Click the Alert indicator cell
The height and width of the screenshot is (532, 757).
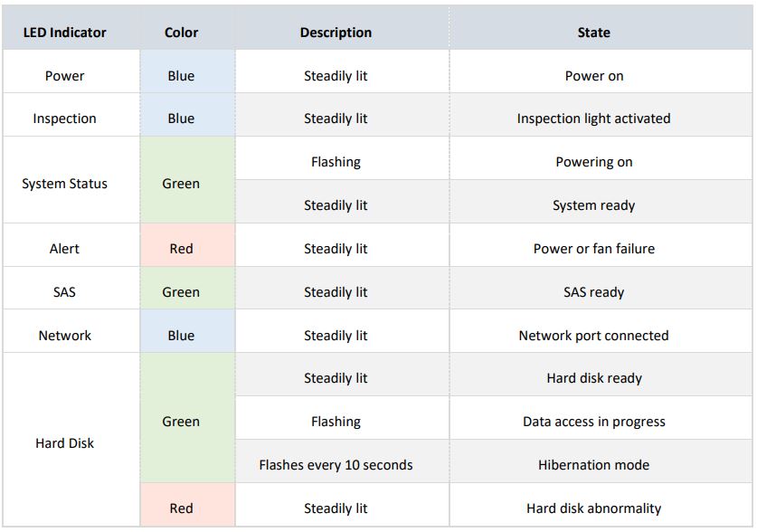coord(64,249)
